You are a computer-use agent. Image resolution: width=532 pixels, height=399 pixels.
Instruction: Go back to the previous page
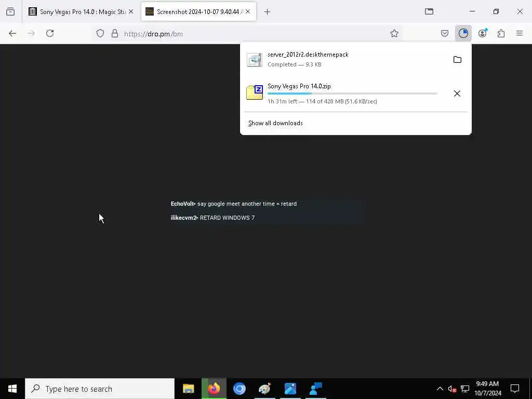pyautogui.click(x=12, y=33)
